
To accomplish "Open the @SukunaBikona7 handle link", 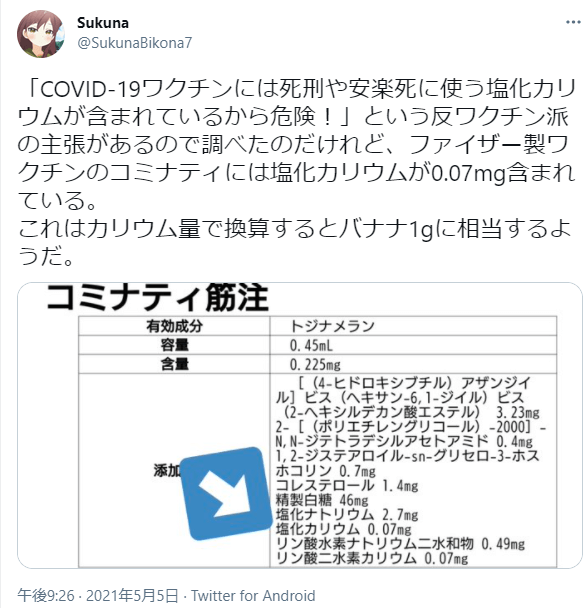I will (135, 43).
